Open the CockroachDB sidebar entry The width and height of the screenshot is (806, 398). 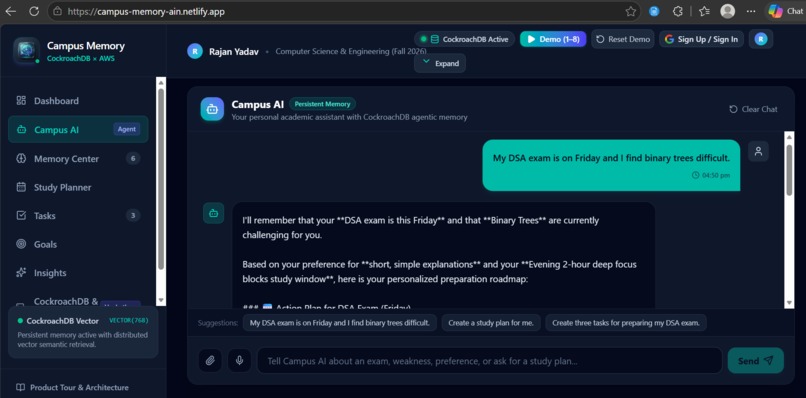[78, 301]
